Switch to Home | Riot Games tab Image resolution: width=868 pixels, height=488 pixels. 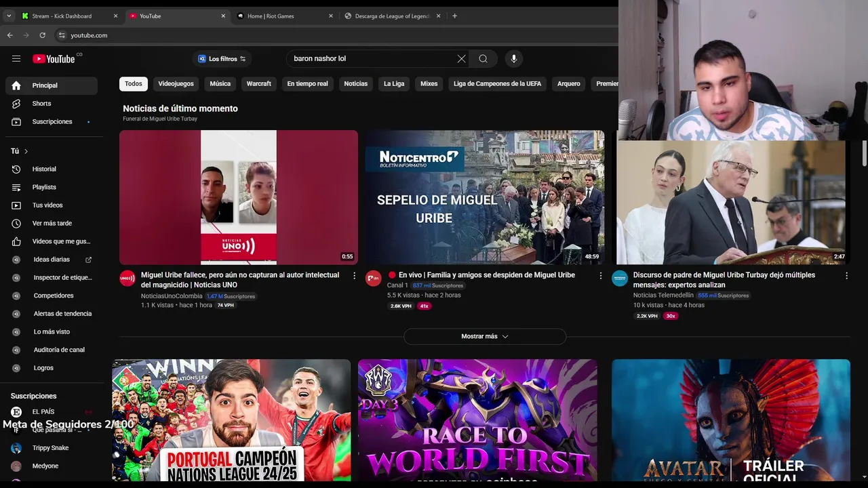click(x=285, y=16)
